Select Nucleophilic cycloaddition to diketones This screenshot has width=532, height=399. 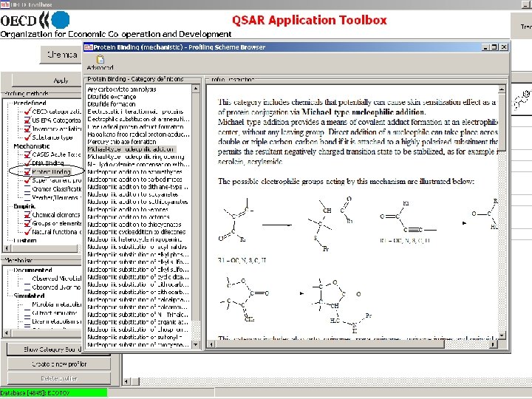click(137, 232)
